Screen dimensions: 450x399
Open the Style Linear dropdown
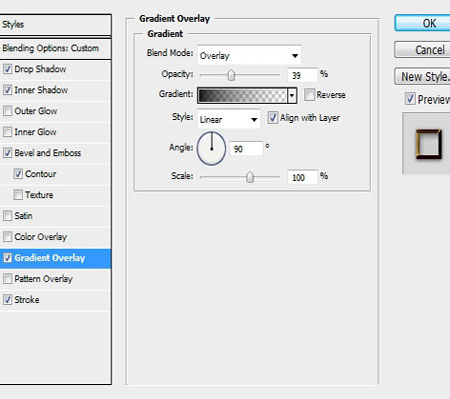(229, 119)
